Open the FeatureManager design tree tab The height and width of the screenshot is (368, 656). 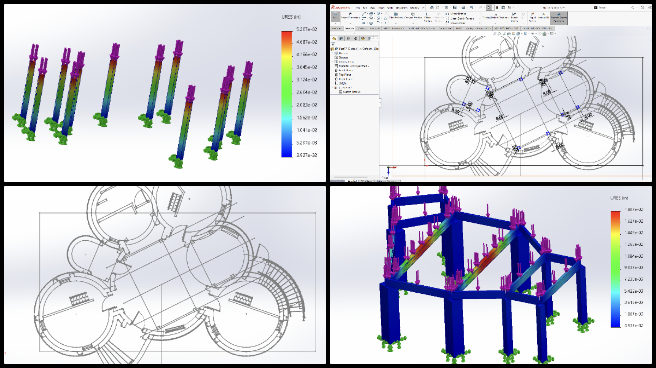click(x=334, y=38)
